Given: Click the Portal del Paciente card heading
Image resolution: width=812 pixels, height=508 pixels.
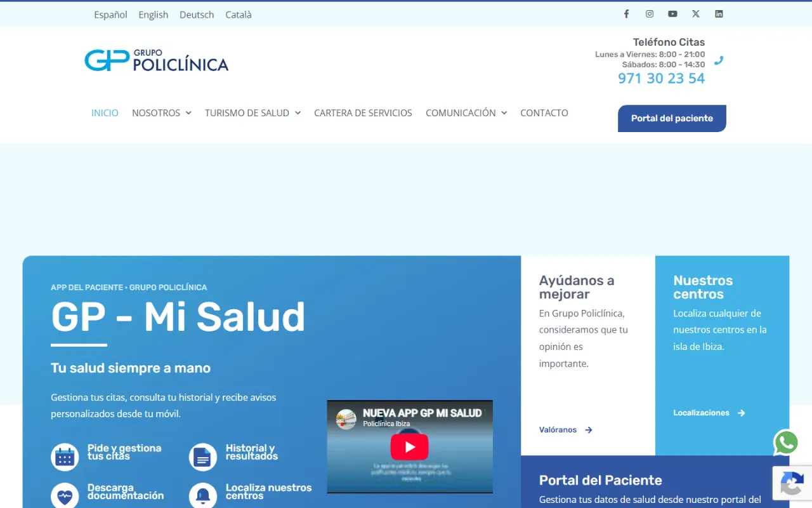Looking at the screenshot, I should 600,480.
